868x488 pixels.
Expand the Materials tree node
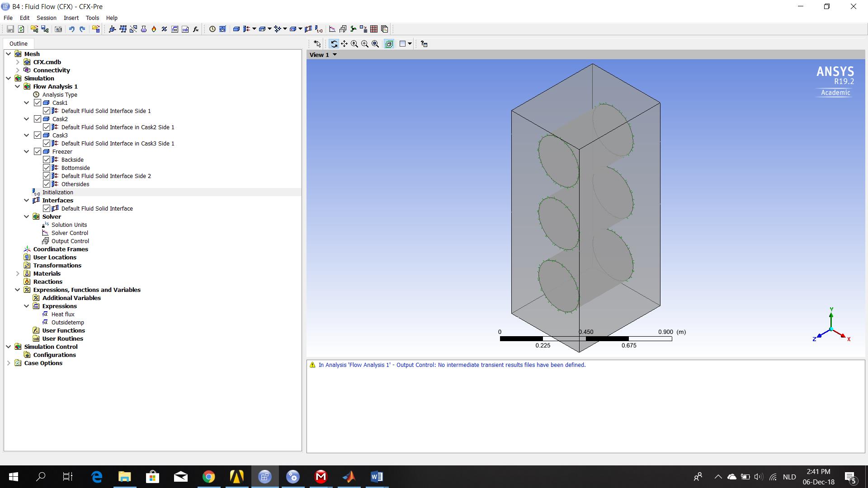click(x=18, y=273)
